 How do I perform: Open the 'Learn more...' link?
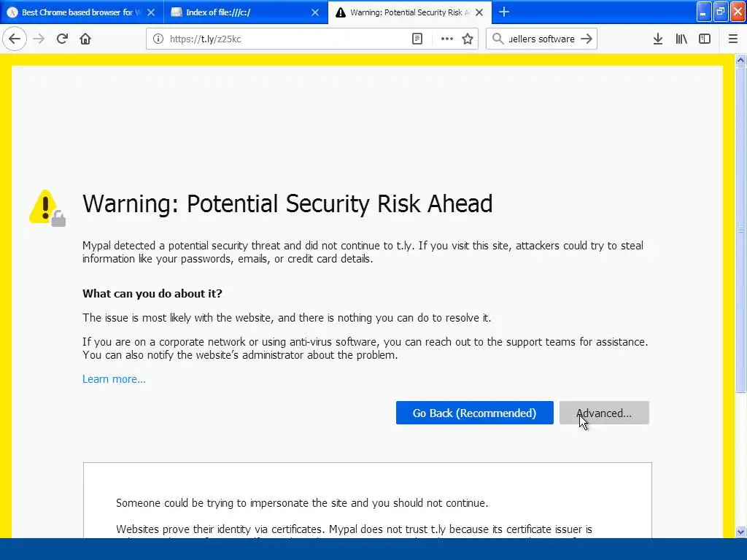coord(114,379)
